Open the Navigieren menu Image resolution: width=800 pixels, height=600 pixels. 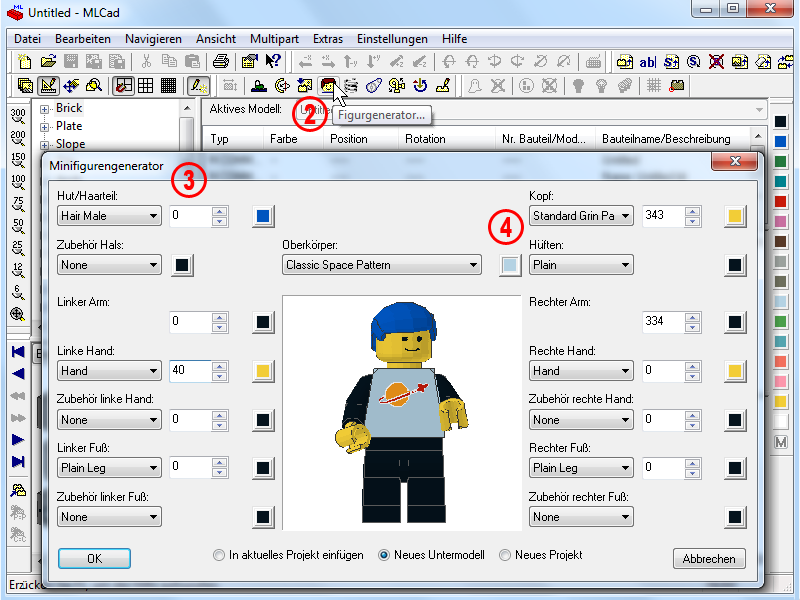(153, 39)
